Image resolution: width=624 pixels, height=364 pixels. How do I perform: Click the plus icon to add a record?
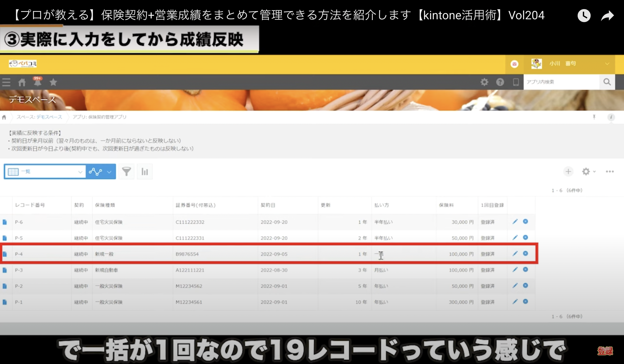568,171
